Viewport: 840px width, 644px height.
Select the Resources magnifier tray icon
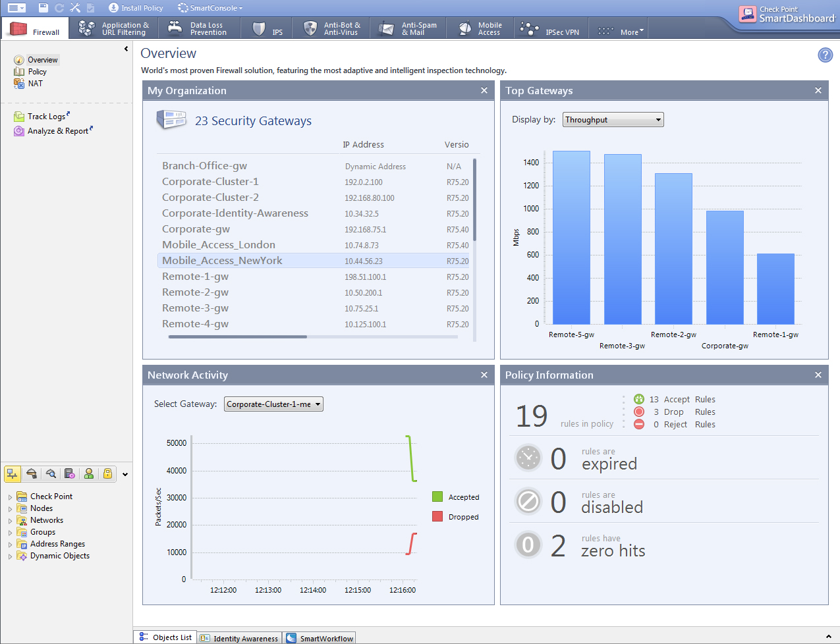coord(51,473)
